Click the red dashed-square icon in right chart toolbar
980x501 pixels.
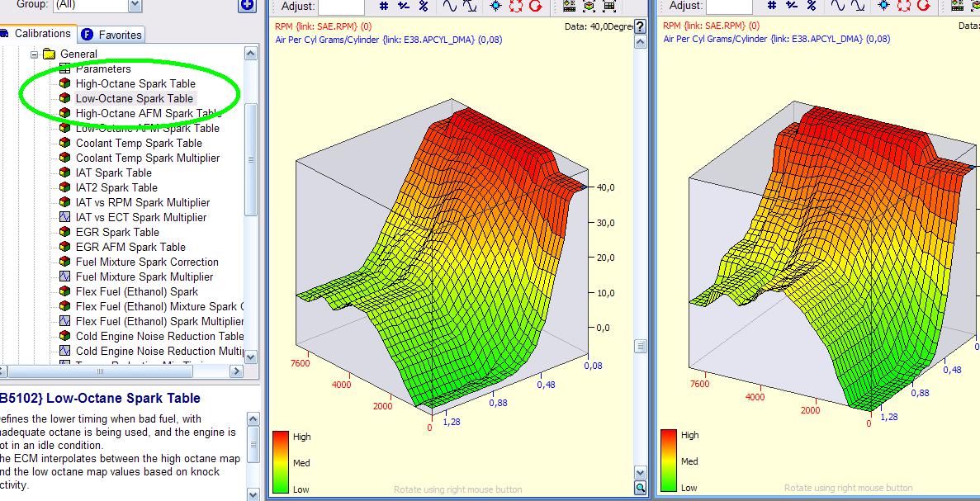pos(904,6)
